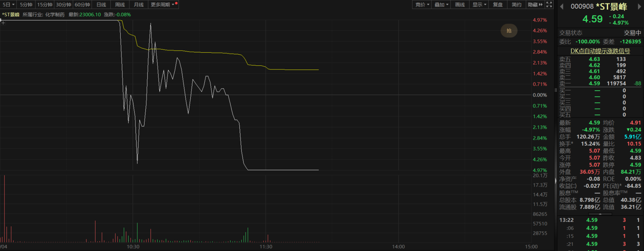Expand the 更多周期 dropdown
The image size is (644, 251).
(x=162, y=4)
